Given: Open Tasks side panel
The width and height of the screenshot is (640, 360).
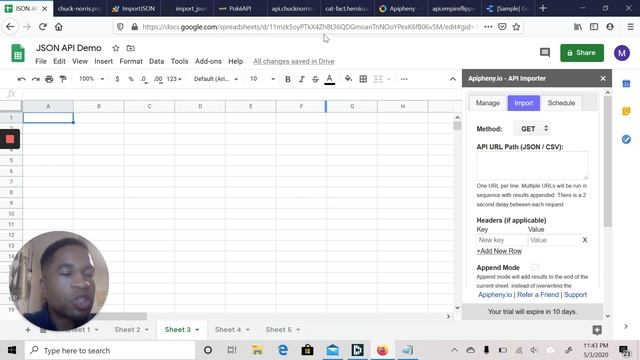Looking at the screenshot, I should tap(626, 139).
